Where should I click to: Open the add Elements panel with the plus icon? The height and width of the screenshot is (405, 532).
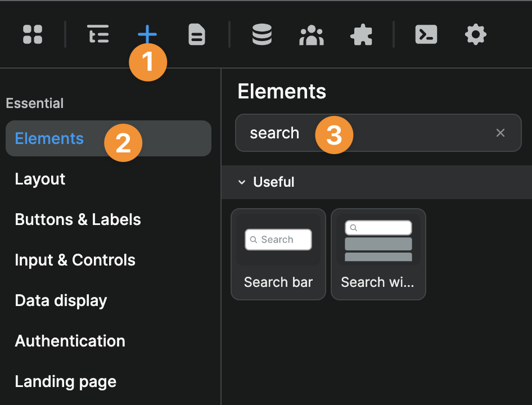[147, 34]
